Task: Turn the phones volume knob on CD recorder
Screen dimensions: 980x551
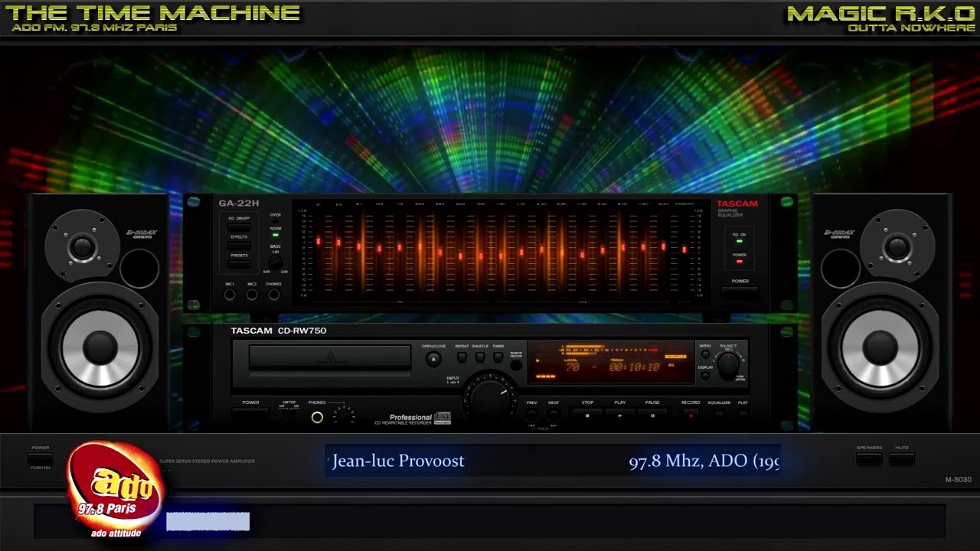Action: point(344,416)
